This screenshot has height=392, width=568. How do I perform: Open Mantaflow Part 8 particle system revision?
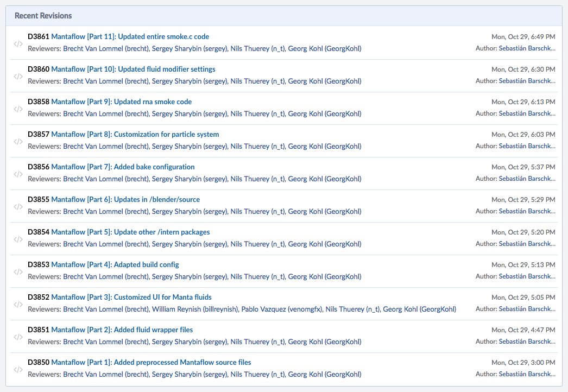point(135,135)
